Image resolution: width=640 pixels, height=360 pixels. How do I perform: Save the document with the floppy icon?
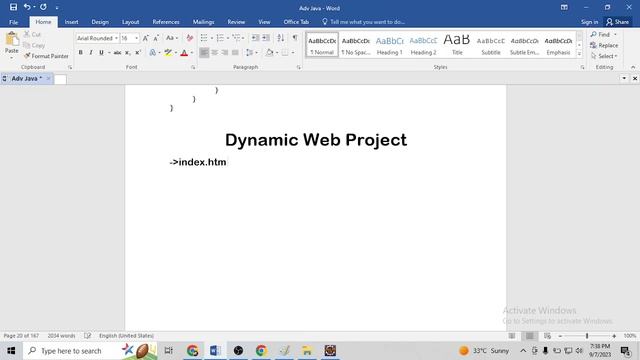pos(13,7)
